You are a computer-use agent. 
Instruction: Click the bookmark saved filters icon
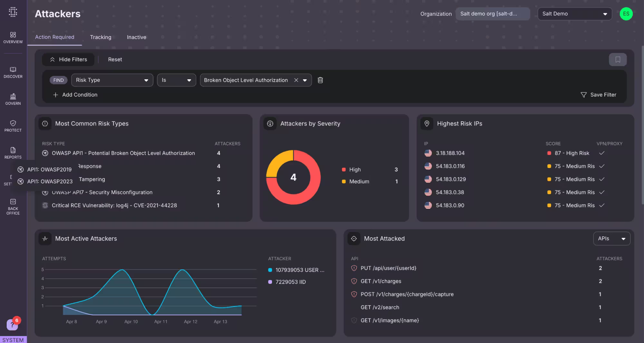tap(617, 60)
